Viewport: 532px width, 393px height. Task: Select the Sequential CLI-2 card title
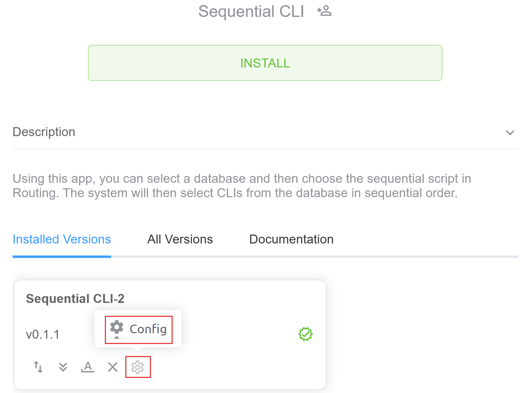(75, 299)
